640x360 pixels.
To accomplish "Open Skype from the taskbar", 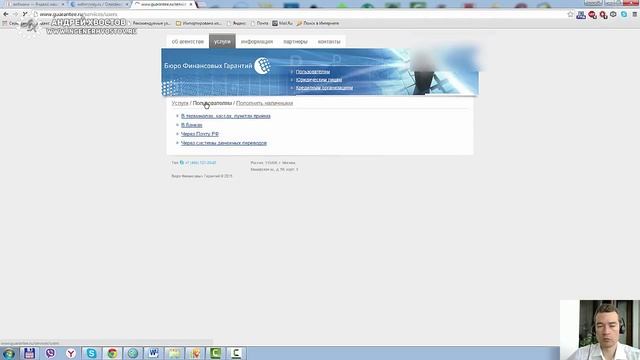I will (91, 353).
